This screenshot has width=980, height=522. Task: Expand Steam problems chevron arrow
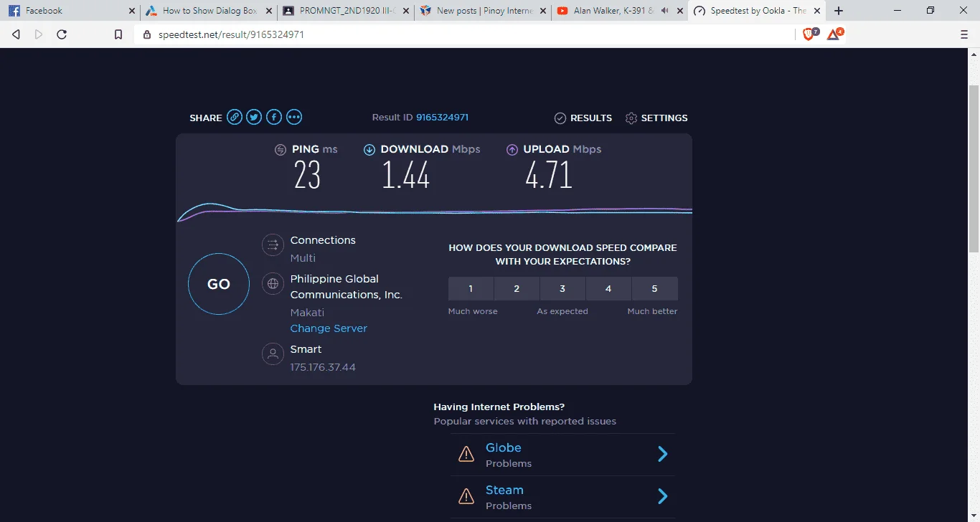pos(663,496)
